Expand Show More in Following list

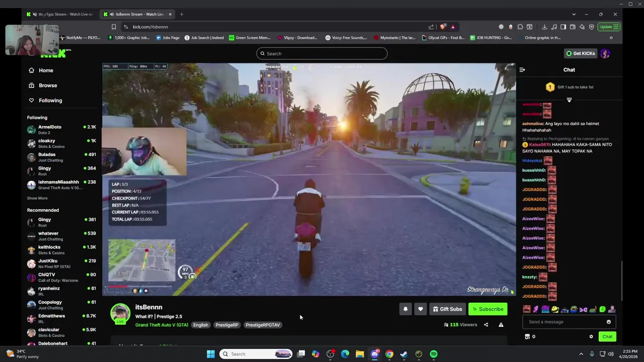click(37, 198)
